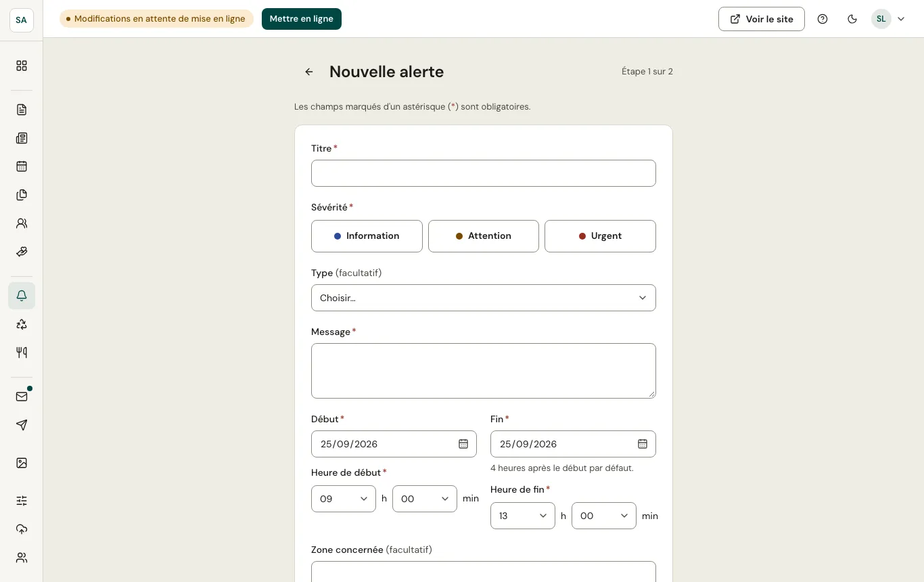This screenshot has height=582, width=924.
Task: Open the start hour dropdown showing 09
Action: [344, 499]
